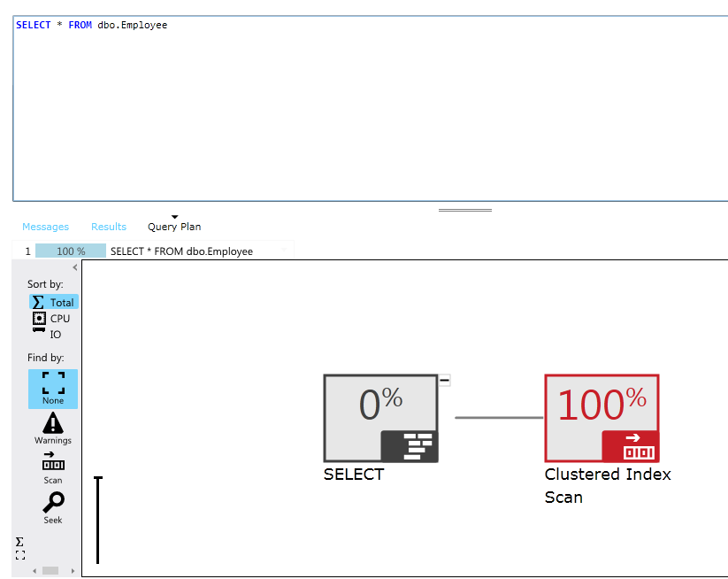
Task: Select the 100 % statement row
Action: 71,251
